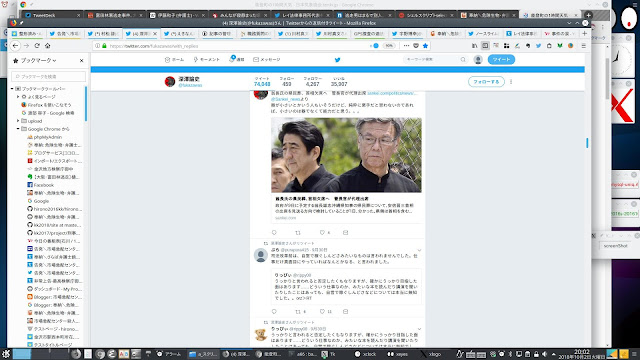Image resolution: width=640 pixels, height=360 pixels.
Task: Click the 90% zoom level indicator
Action: click(x=389, y=46)
